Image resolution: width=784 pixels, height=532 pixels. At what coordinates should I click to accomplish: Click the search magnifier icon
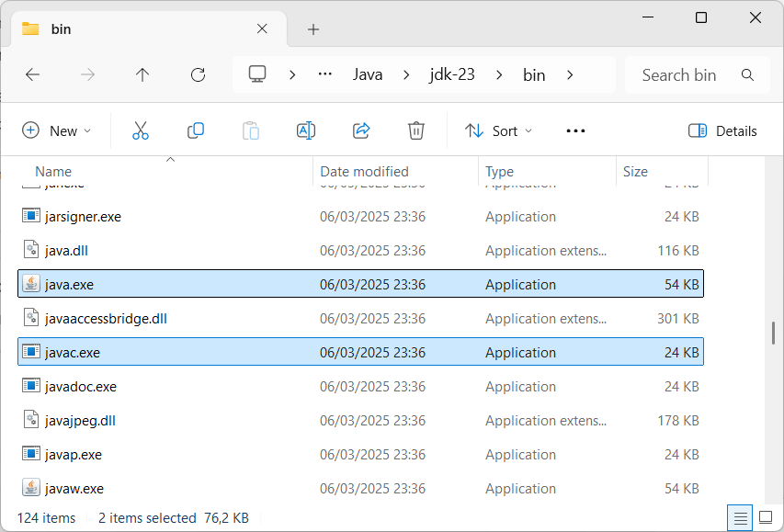click(x=747, y=75)
